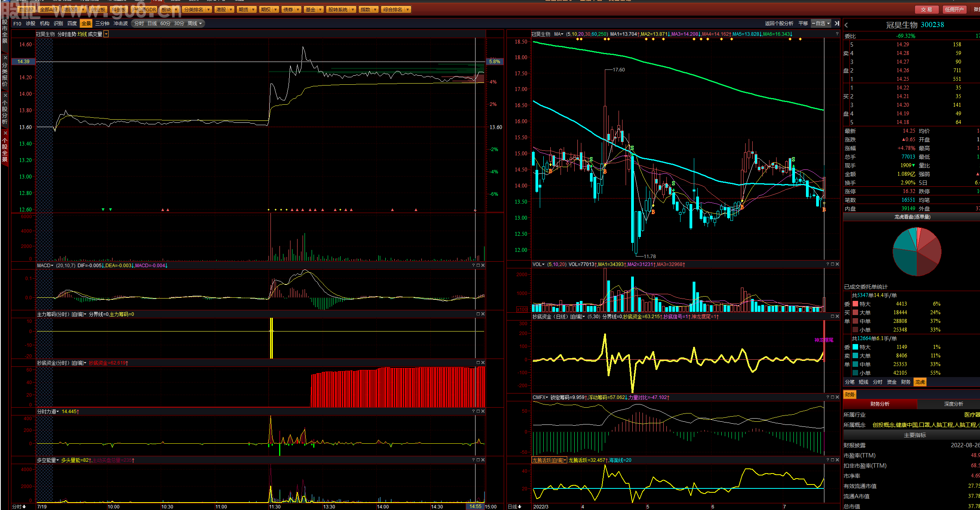The width and height of the screenshot is (980, 510).
Task: Open 沪伦通GDR list
Action: click(144, 9)
